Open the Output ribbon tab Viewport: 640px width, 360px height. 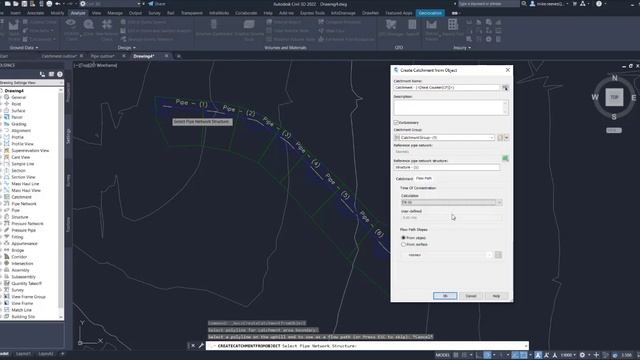pos(135,13)
